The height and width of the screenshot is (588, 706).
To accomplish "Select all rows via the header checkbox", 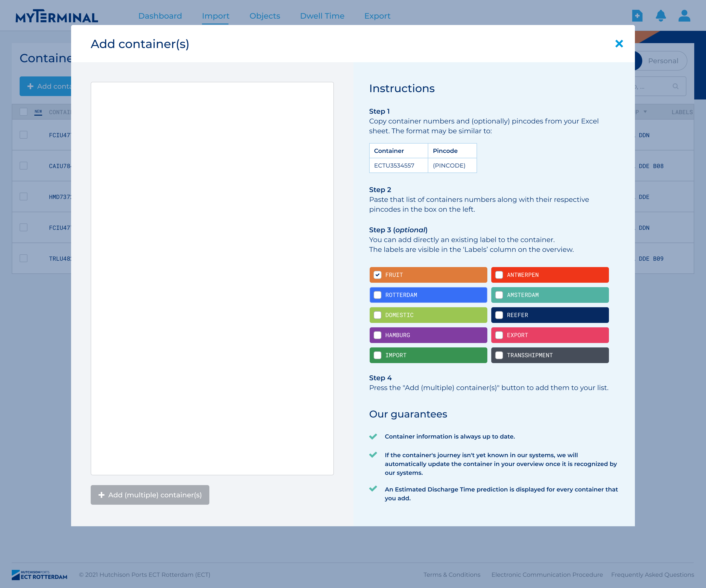I will pyautogui.click(x=23, y=111).
